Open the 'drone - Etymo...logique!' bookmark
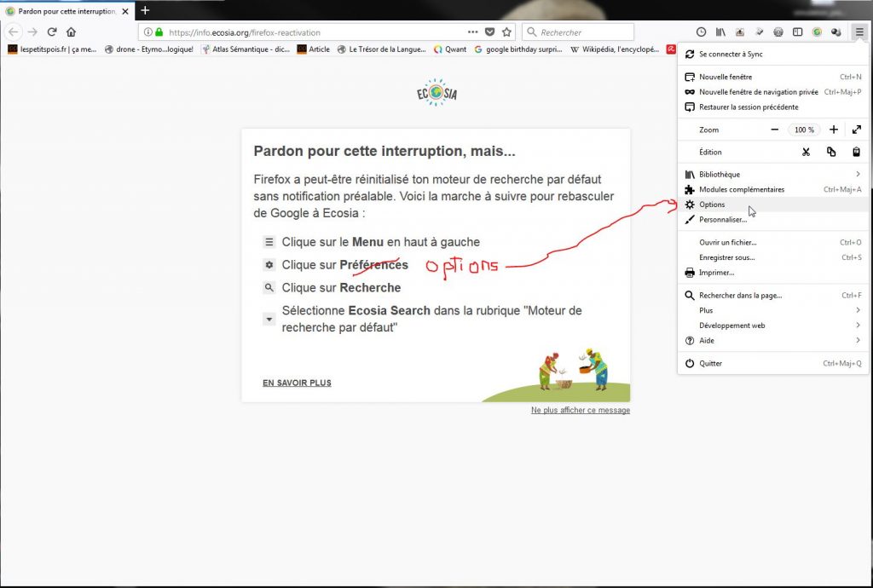The image size is (873, 588). (148, 49)
